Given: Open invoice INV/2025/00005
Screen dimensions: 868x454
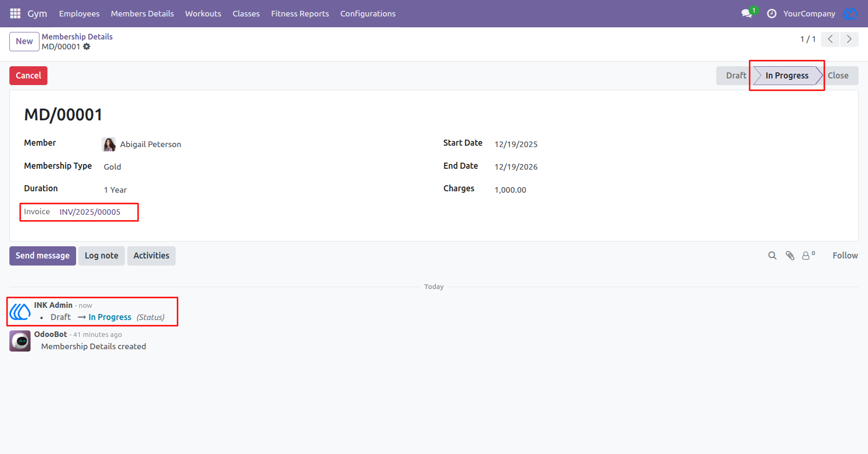Looking at the screenshot, I should click(90, 212).
